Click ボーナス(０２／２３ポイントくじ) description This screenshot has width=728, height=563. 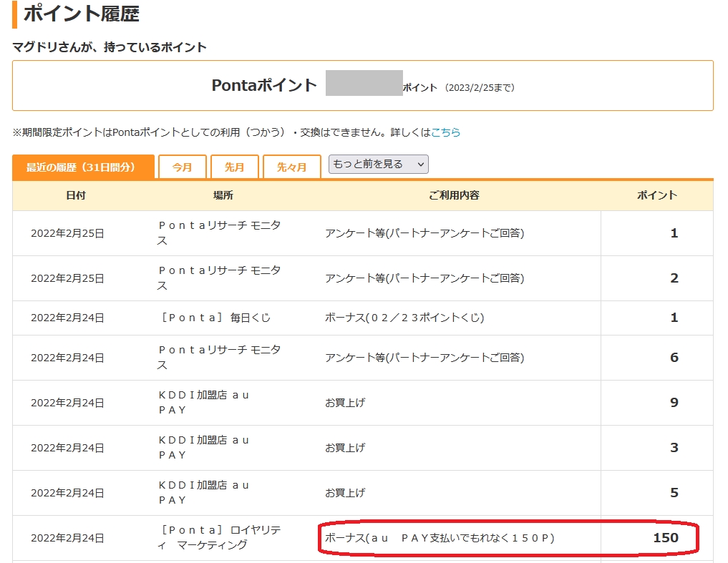coord(404,318)
